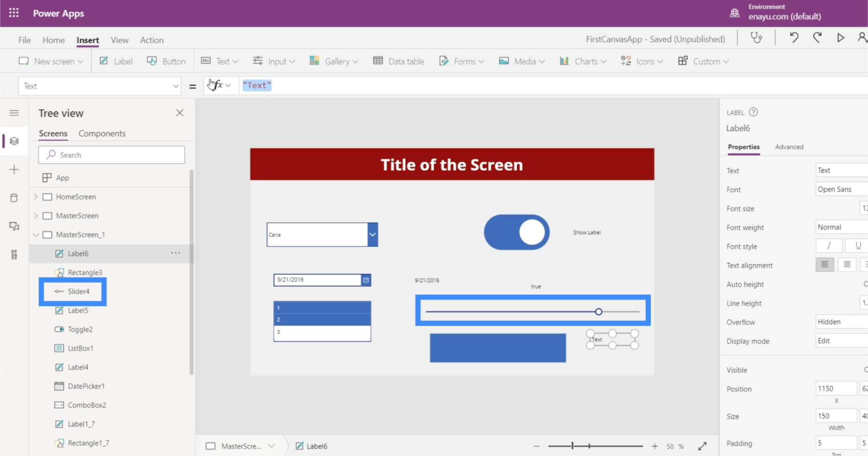This screenshot has height=456, width=868.
Task: Open the Text controls dropdown
Action: (x=220, y=61)
